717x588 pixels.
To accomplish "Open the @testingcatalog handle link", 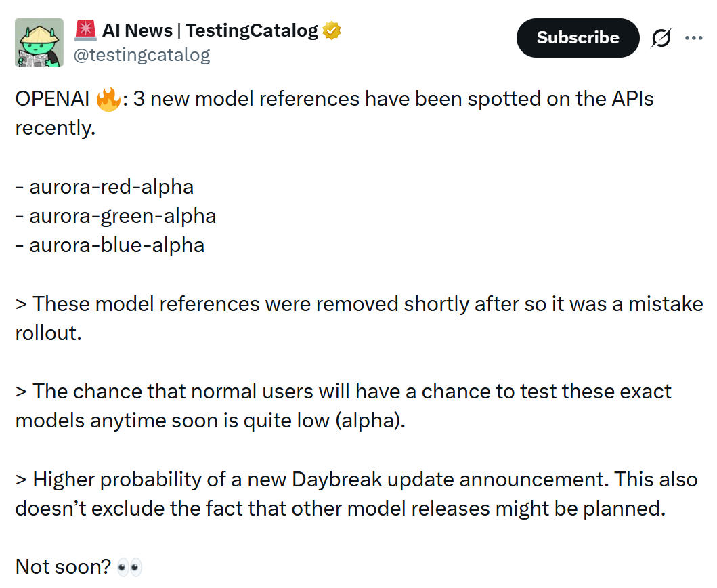I will pyautogui.click(x=142, y=55).
